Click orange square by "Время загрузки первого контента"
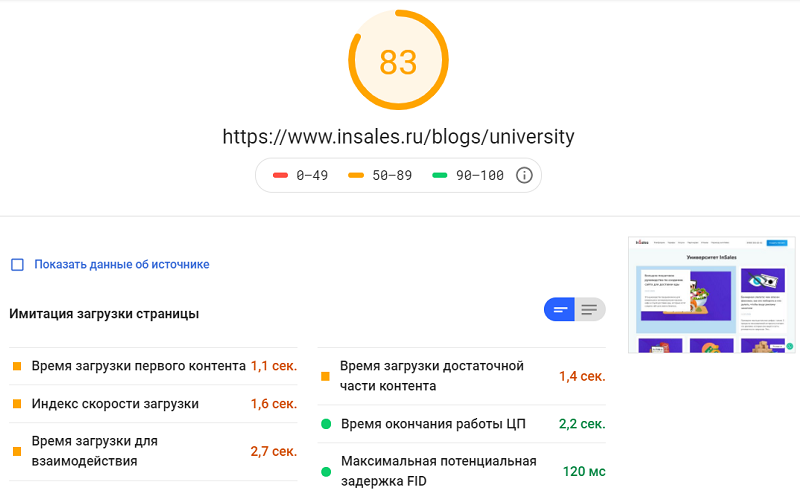The image size is (800, 496). coord(17,366)
